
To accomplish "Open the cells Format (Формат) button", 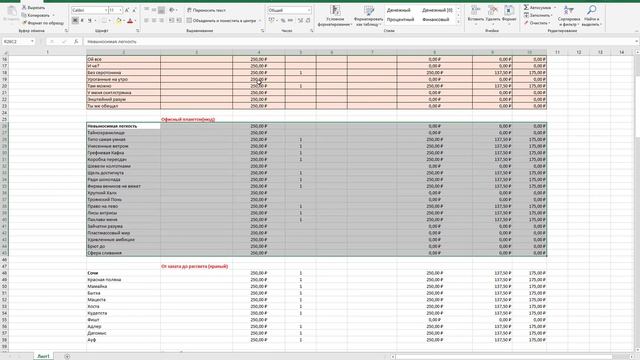I will click(509, 15).
